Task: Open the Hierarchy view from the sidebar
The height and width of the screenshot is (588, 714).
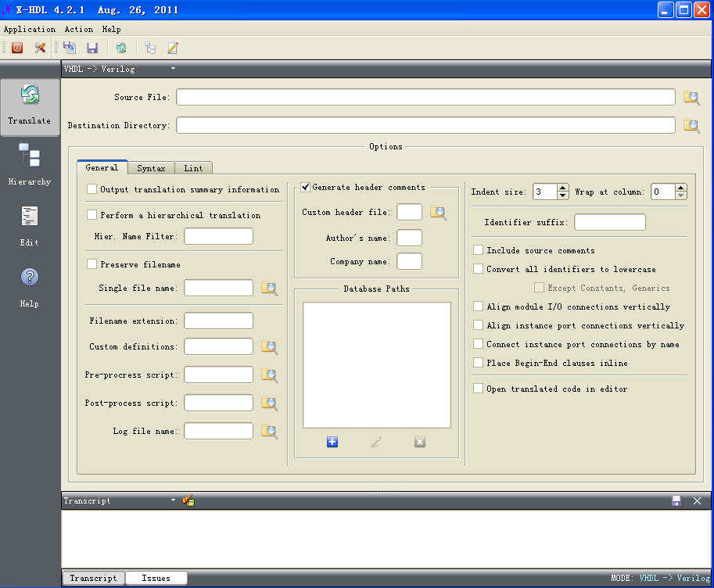Action: [x=30, y=164]
